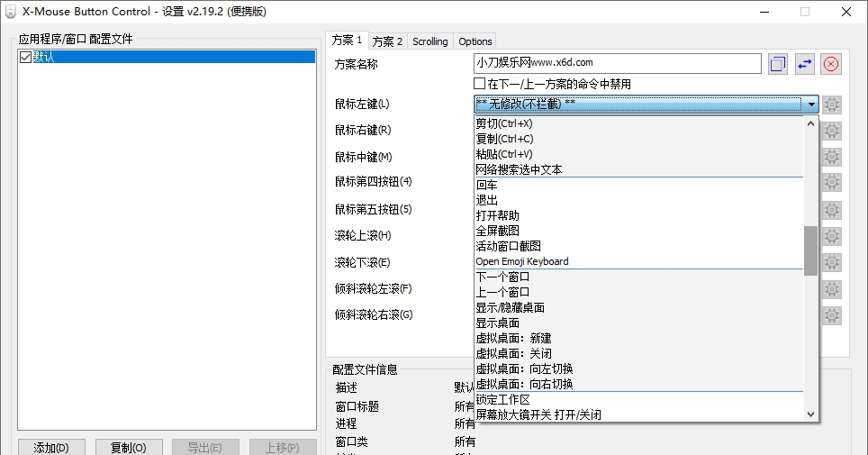The width and height of the screenshot is (868, 455).
Task: Select 下一个窗口 option
Action: click(x=638, y=277)
